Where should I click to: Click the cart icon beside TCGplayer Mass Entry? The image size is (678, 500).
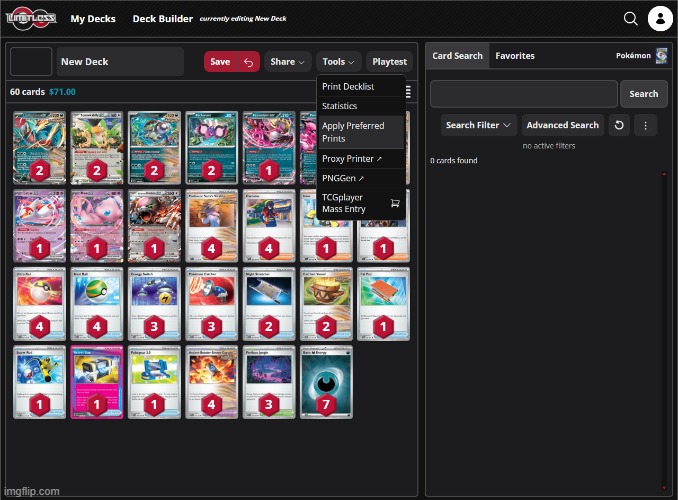pyautogui.click(x=395, y=203)
